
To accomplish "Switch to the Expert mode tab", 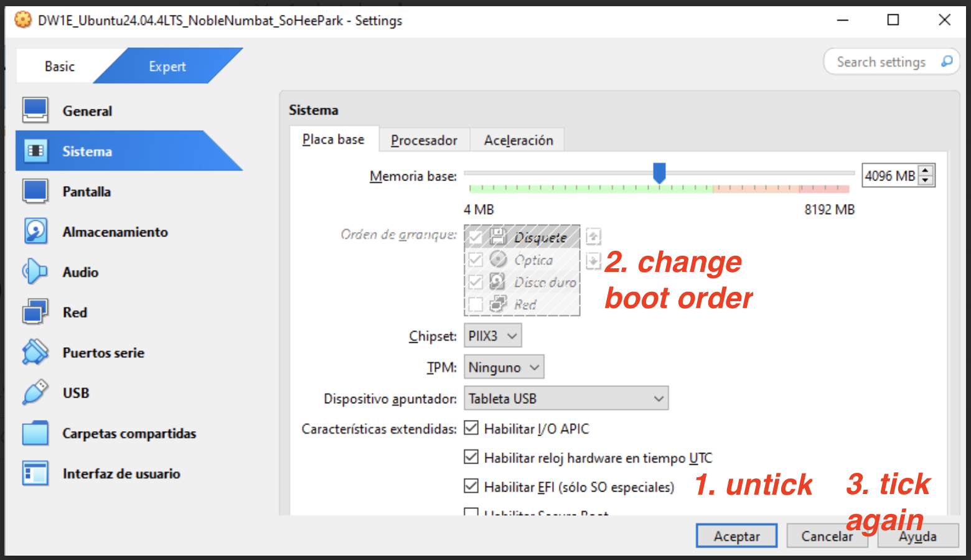I will (x=167, y=66).
